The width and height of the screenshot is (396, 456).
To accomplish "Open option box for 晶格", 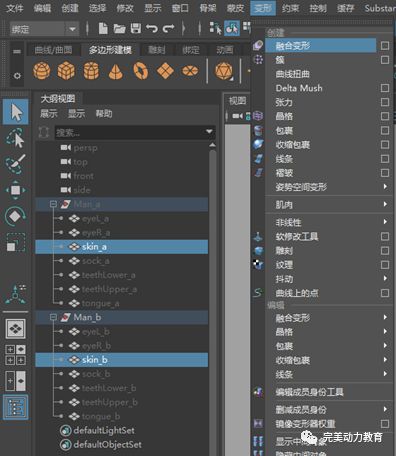I will coord(385,116).
